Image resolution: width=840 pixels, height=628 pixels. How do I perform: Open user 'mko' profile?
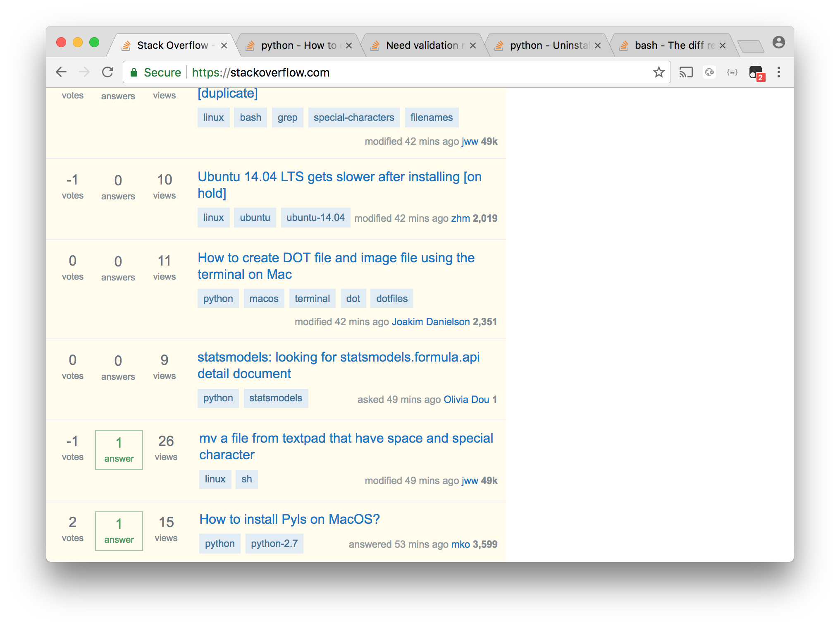(461, 544)
